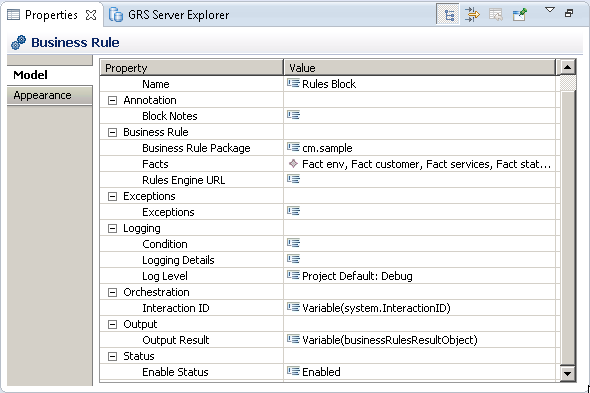
Task: Close the Properties tab
Action: pos(91,15)
